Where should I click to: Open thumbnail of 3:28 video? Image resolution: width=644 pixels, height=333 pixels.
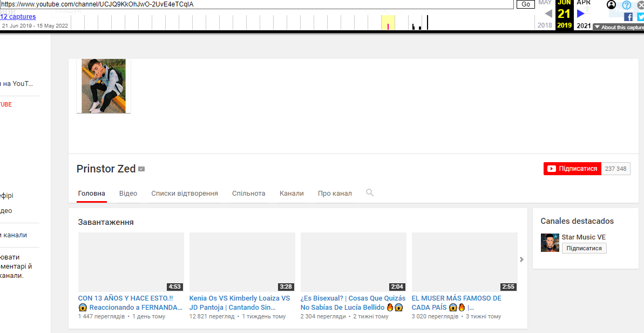242,262
